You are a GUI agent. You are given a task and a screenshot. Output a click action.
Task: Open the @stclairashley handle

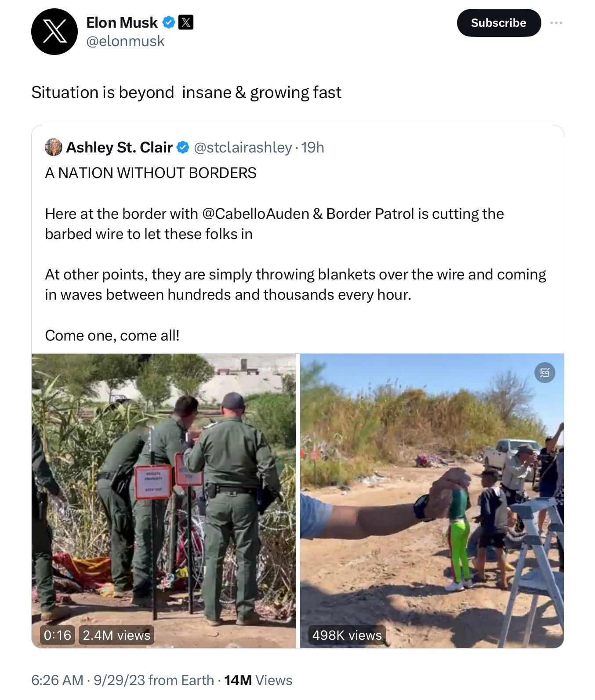pos(243,148)
